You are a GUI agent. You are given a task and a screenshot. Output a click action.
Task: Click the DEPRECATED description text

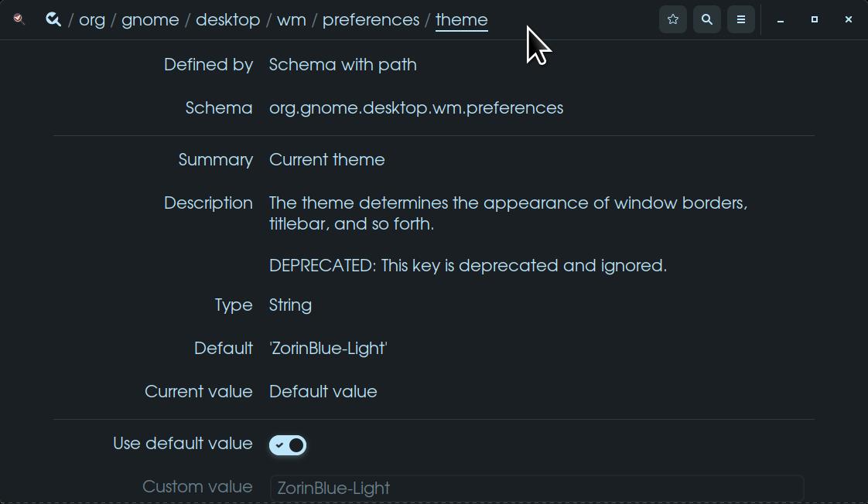click(467, 265)
